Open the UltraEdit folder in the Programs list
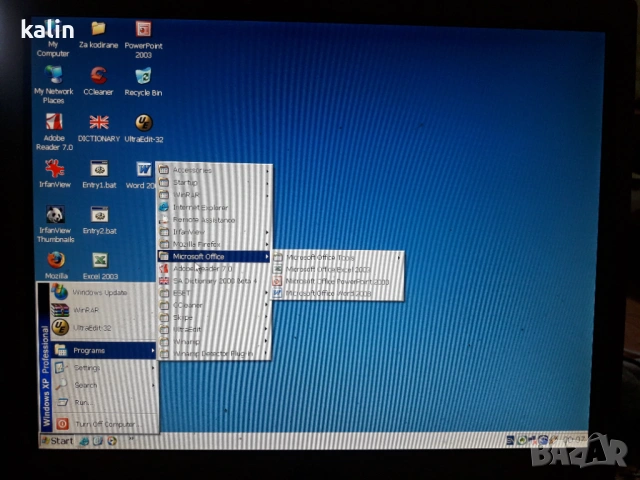640x480 pixels. 215,329
